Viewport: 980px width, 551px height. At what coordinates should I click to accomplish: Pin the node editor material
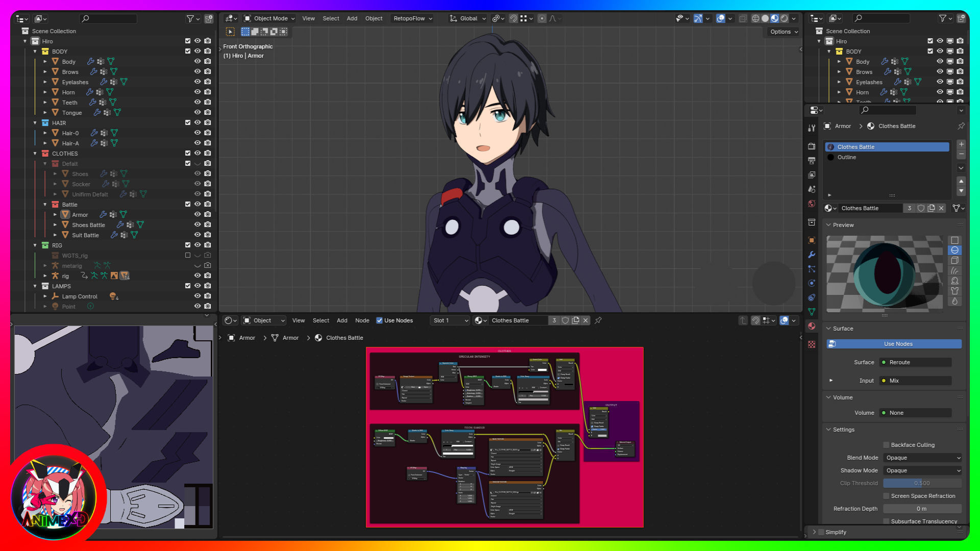point(598,320)
